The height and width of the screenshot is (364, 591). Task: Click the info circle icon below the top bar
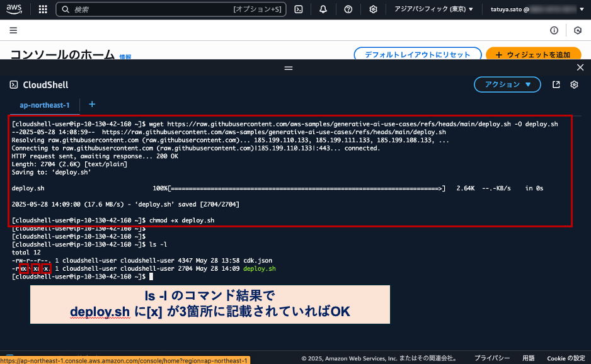554,30
